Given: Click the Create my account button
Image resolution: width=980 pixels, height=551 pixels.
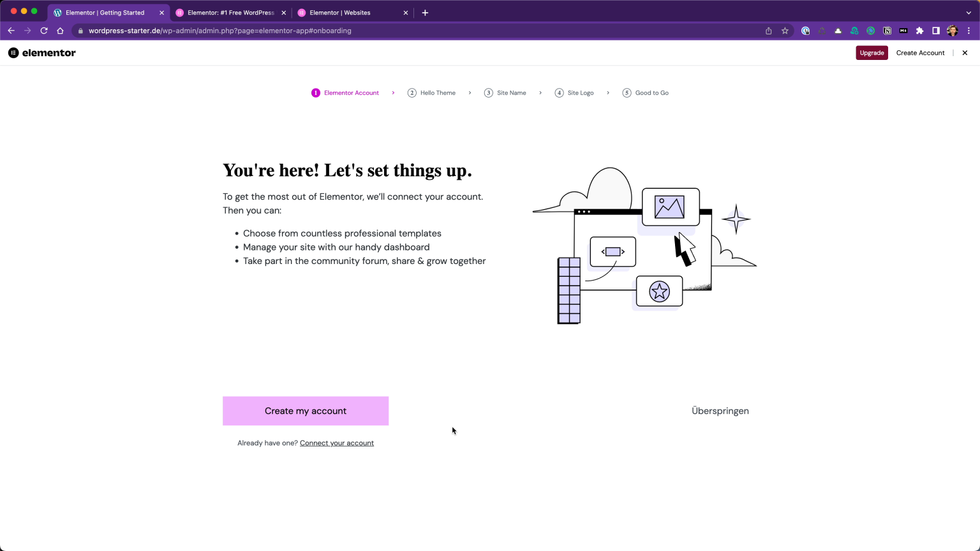Looking at the screenshot, I should pyautogui.click(x=305, y=411).
